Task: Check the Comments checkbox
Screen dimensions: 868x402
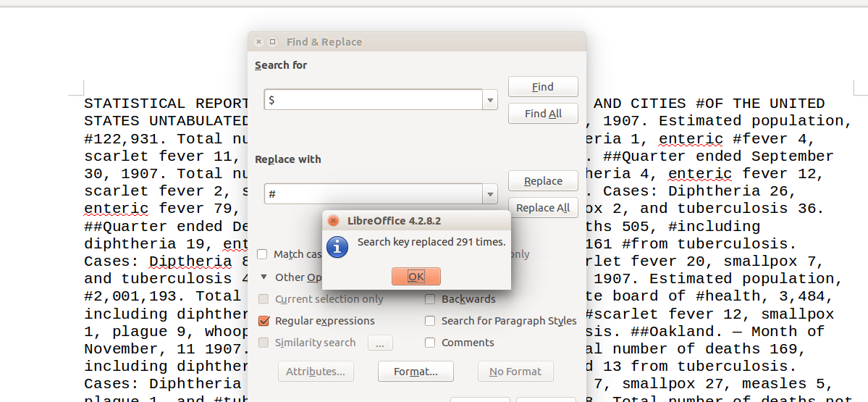Action: (430, 343)
